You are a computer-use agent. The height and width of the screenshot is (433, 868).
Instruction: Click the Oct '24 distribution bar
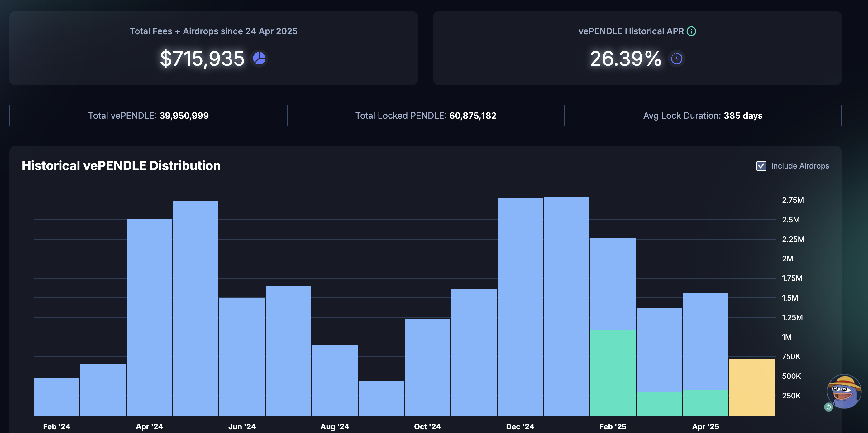pyautogui.click(x=427, y=367)
